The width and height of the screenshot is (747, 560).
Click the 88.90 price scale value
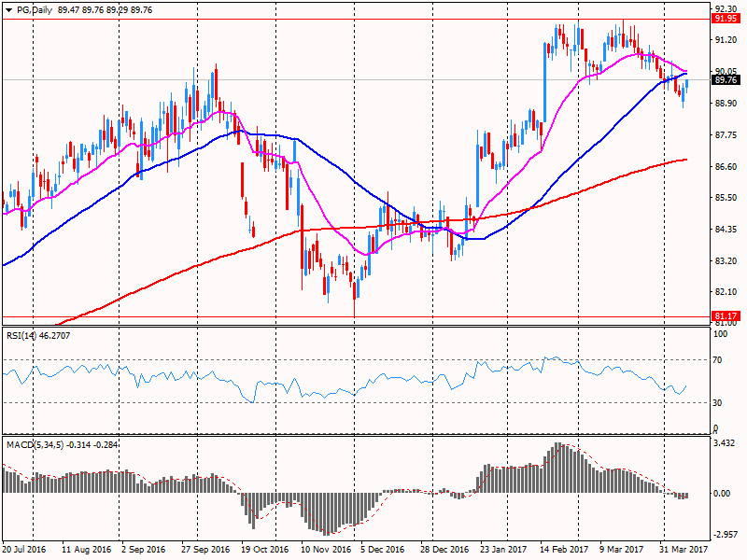tap(726, 104)
